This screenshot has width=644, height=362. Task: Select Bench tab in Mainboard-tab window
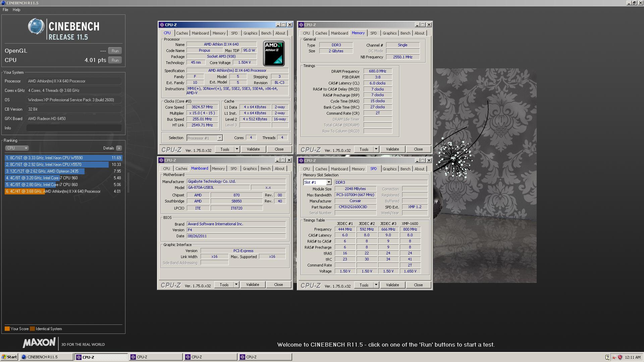pyautogui.click(x=265, y=169)
